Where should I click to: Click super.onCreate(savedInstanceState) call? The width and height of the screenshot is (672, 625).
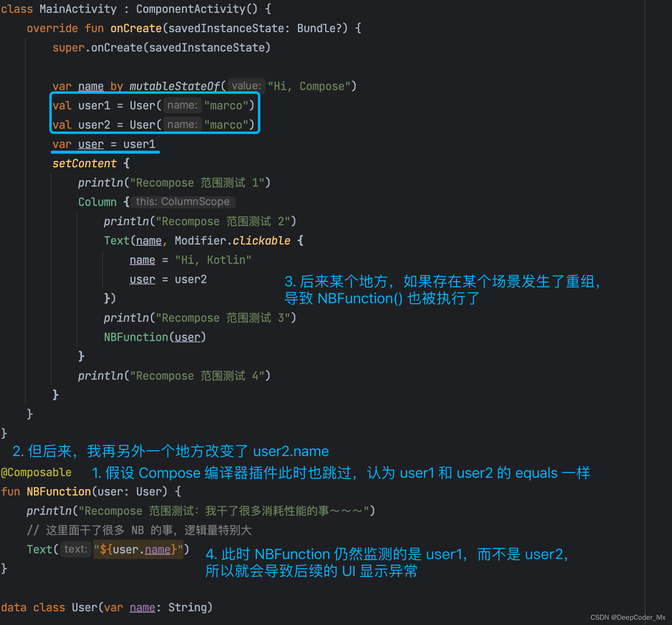[x=161, y=47]
